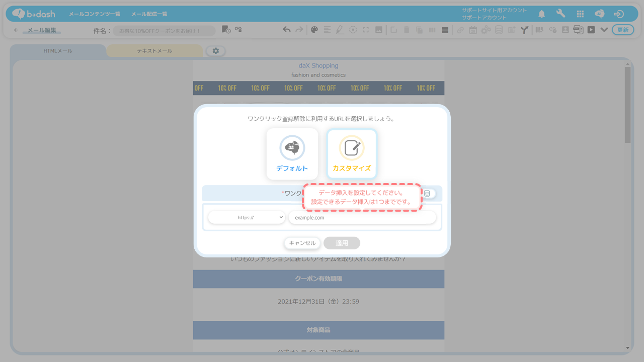Select the デフォルト URL option
This screenshot has width=644, height=362.
[x=292, y=154]
